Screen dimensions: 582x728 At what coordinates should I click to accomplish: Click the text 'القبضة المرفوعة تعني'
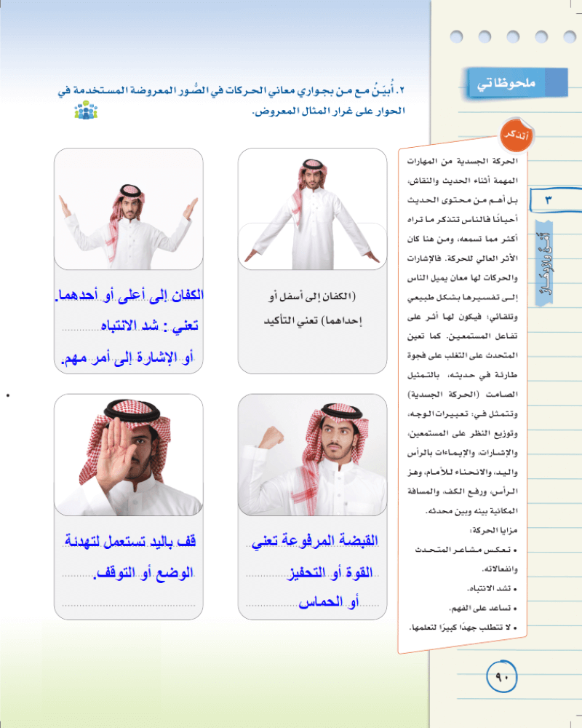[315, 540]
